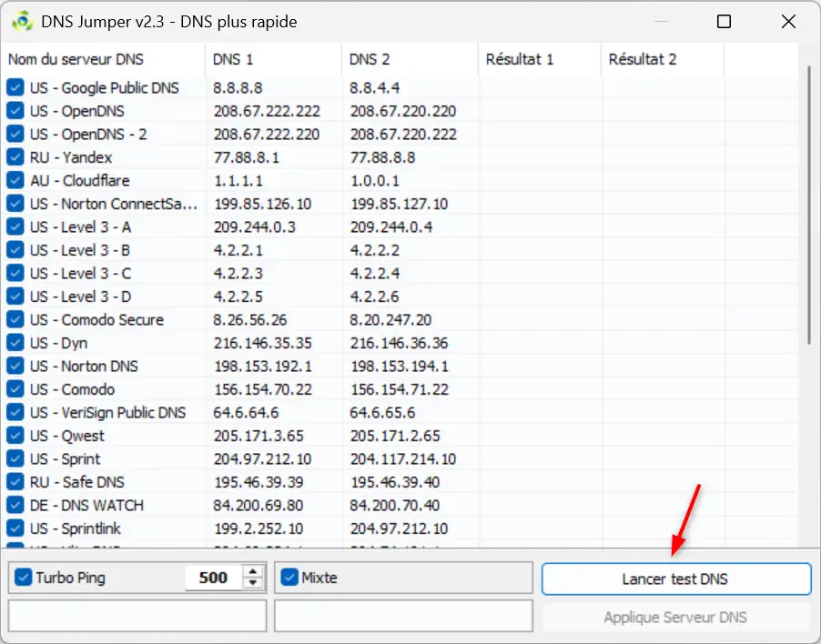This screenshot has width=821, height=644.
Task: Click the DNS 1 address 195.46.39.39
Action: tap(258, 482)
